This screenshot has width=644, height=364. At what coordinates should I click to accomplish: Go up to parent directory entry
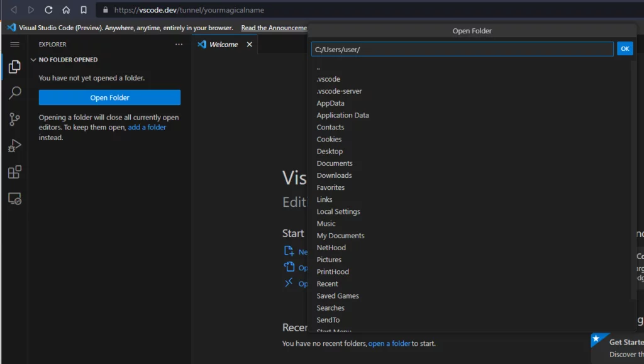click(319, 67)
